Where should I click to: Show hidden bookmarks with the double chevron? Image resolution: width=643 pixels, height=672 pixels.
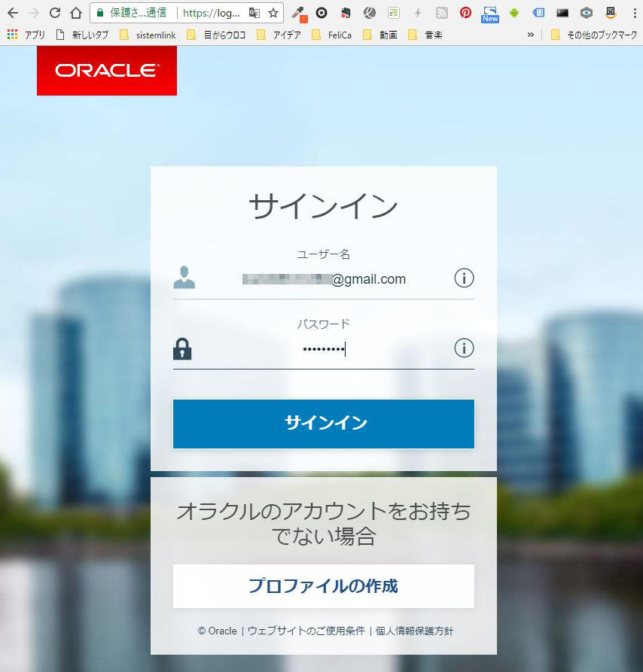click(531, 35)
